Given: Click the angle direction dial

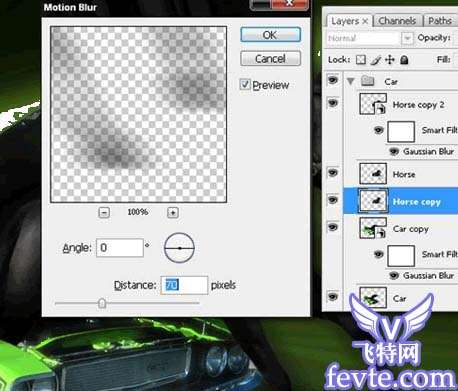Looking at the screenshot, I should click(179, 248).
